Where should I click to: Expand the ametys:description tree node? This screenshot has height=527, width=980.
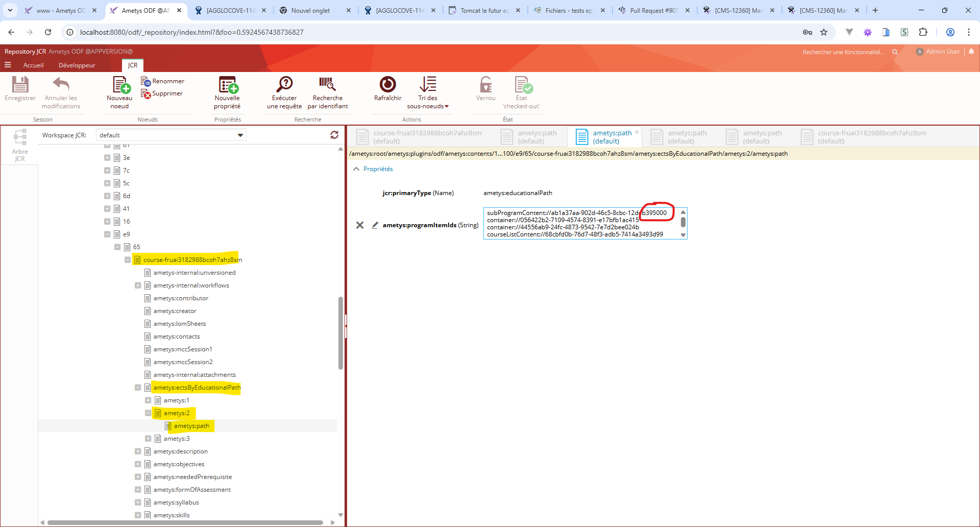click(138, 451)
